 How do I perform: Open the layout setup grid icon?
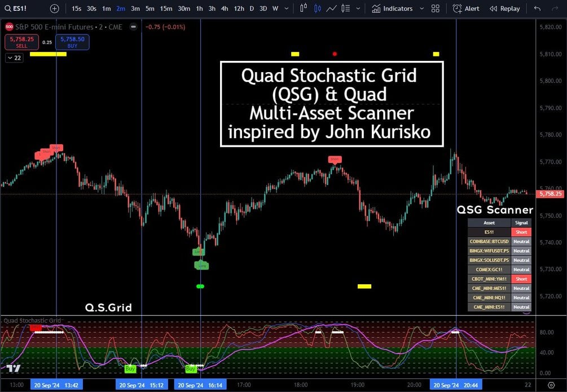(x=436, y=8)
